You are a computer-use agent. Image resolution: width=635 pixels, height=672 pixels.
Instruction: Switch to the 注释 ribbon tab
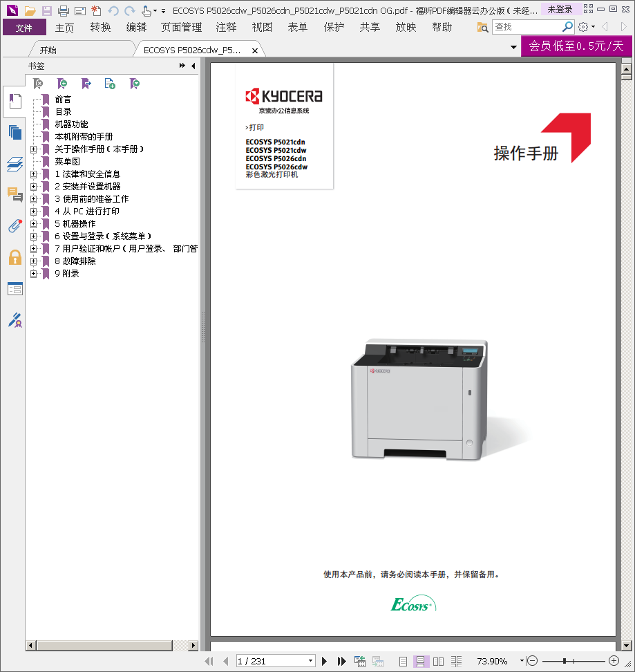pyautogui.click(x=226, y=28)
